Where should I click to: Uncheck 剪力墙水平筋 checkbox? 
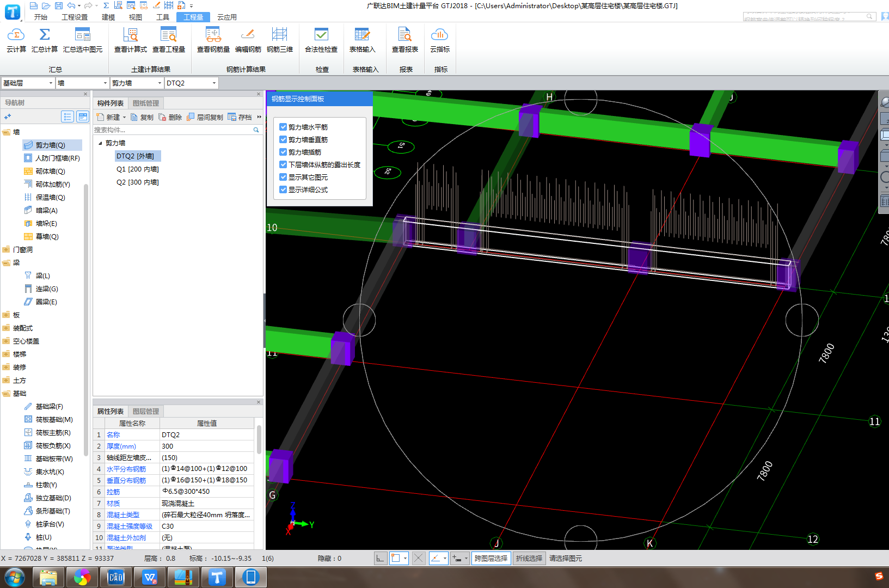coord(283,127)
